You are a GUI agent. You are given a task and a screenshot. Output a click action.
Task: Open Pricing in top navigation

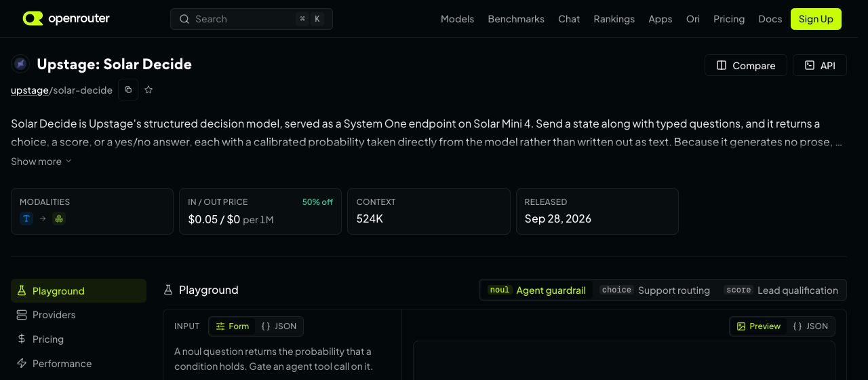(729, 19)
